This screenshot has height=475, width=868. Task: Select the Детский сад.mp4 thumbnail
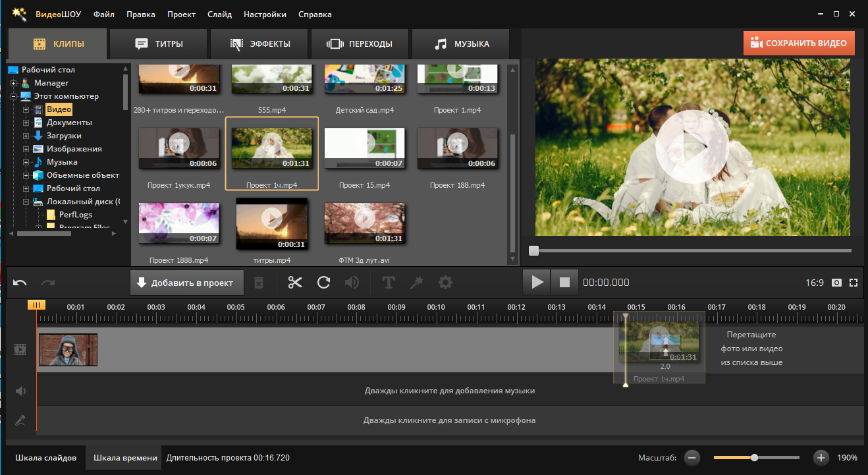pyautogui.click(x=364, y=79)
